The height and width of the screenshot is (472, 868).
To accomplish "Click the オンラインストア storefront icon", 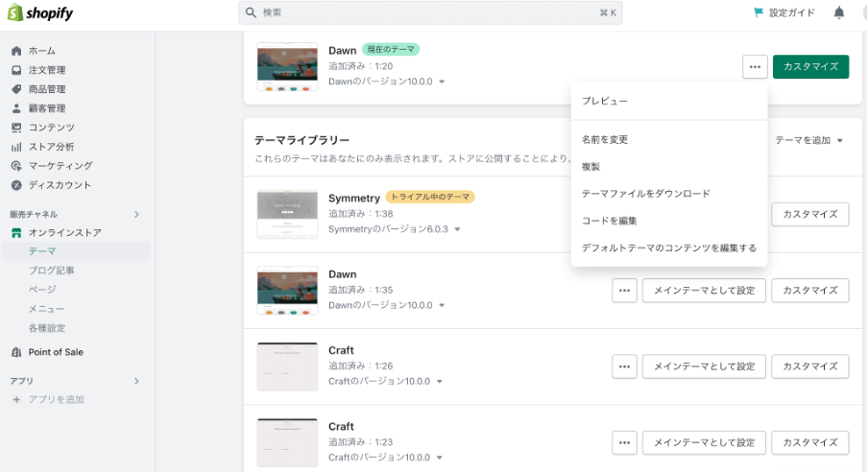I will [16, 233].
